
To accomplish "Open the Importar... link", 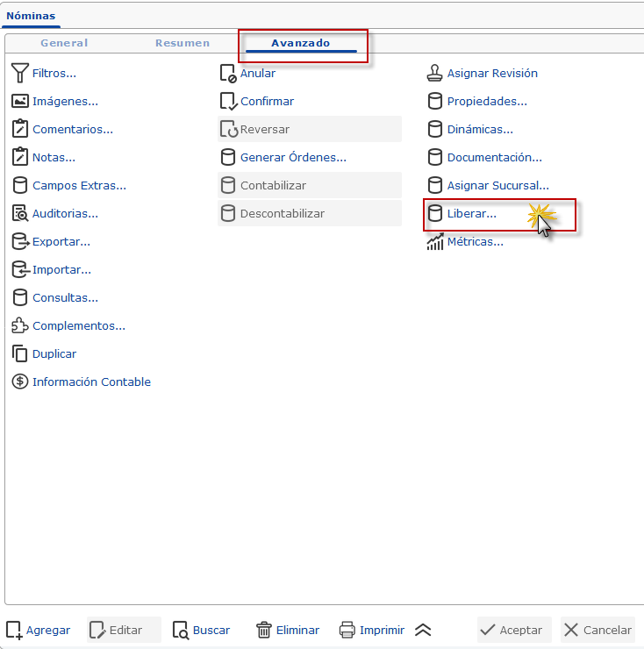I will coord(61,270).
